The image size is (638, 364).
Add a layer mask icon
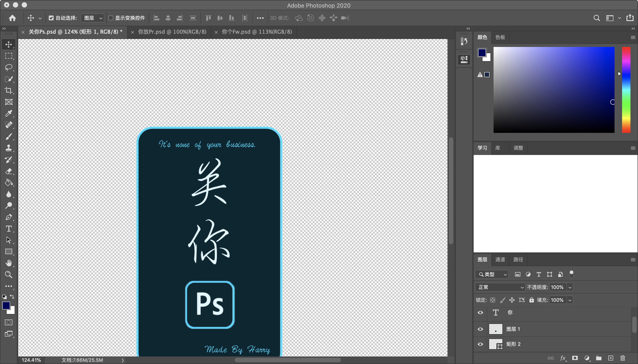coord(575,358)
